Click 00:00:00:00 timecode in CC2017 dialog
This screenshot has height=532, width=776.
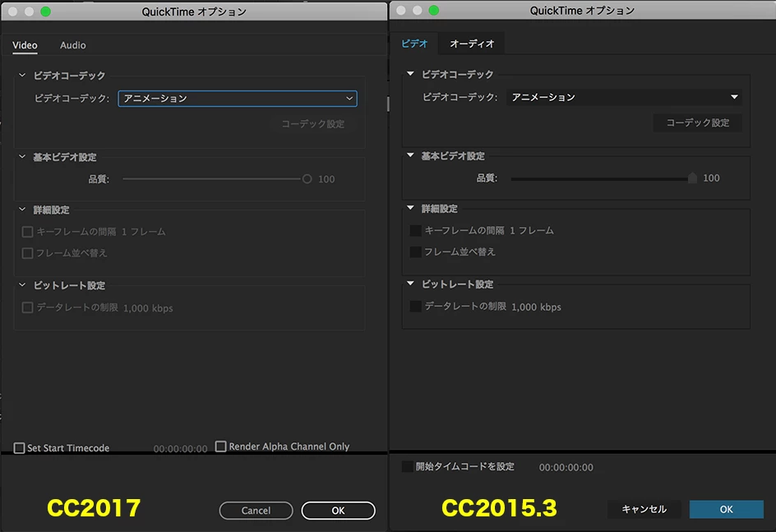pos(180,449)
